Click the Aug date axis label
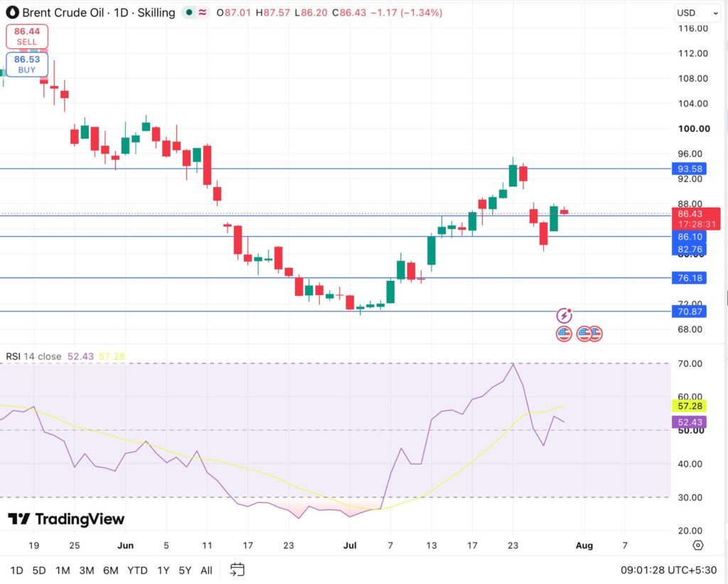728x584 pixels. click(584, 546)
